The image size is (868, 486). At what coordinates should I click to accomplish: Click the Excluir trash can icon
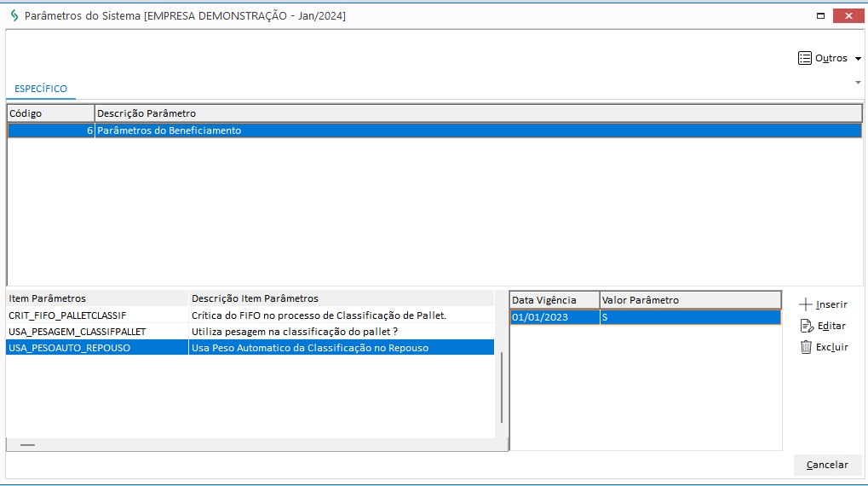(806, 347)
